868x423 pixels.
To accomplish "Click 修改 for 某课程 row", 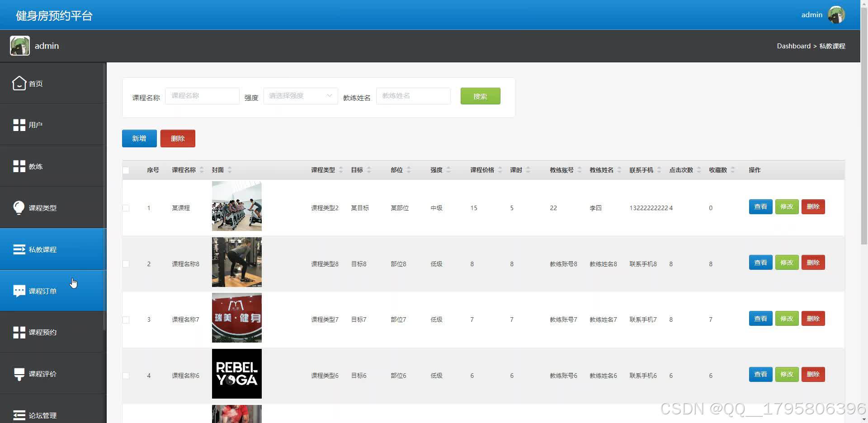I will (x=787, y=207).
